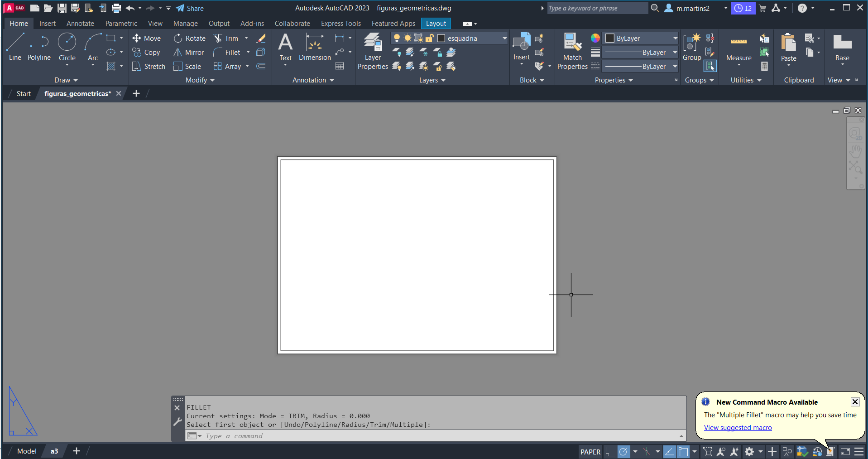This screenshot has height=459, width=868.
Task: Click the Measure utility tool
Action: click(x=739, y=48)
